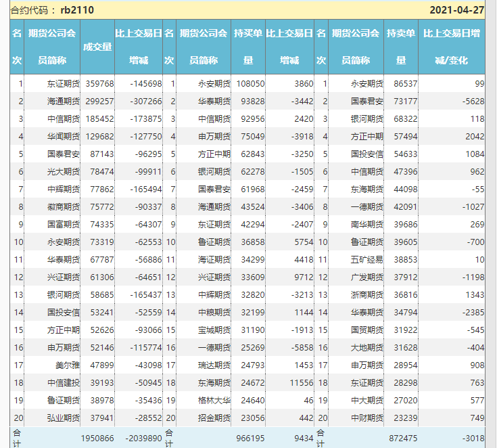
Task: Click short change value -5628
Action: [x=473, y=102]
